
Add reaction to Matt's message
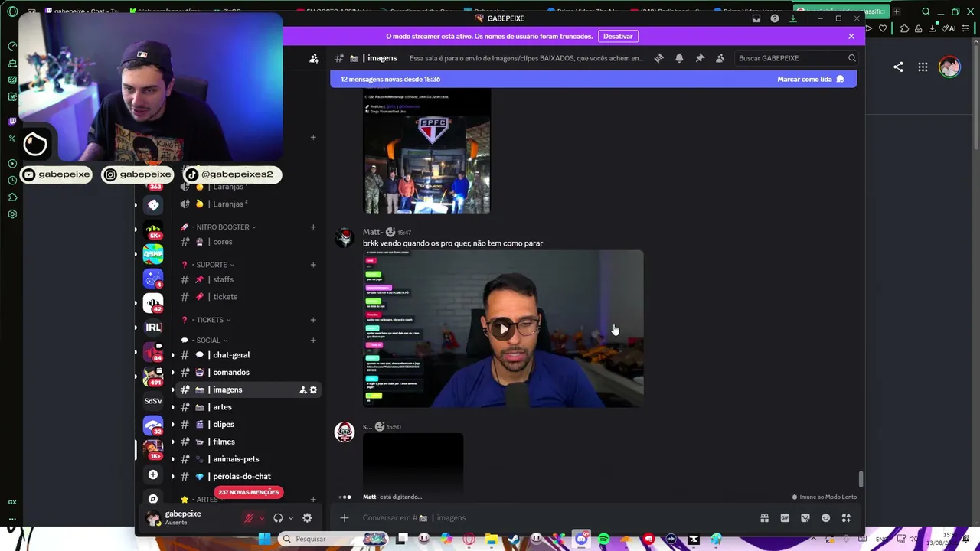click(x=390, y=232)
